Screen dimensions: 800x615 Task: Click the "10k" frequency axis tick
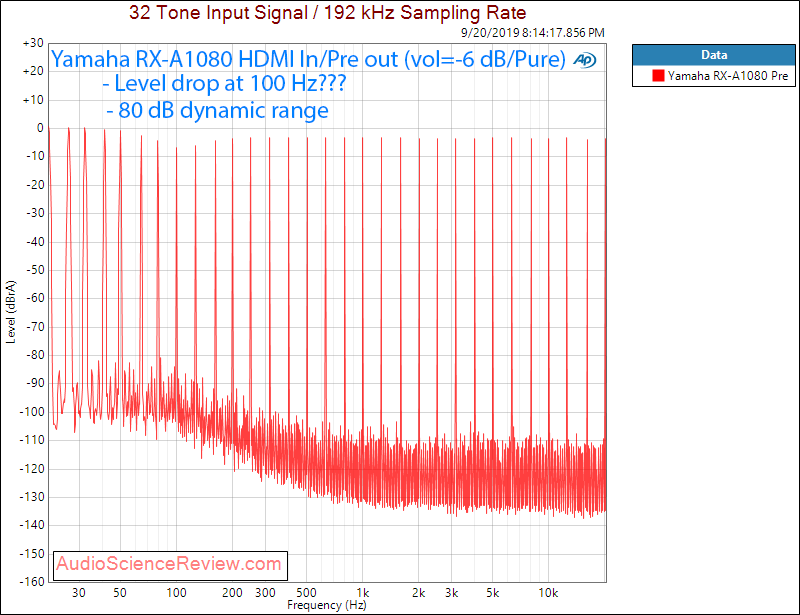[548, 593]
